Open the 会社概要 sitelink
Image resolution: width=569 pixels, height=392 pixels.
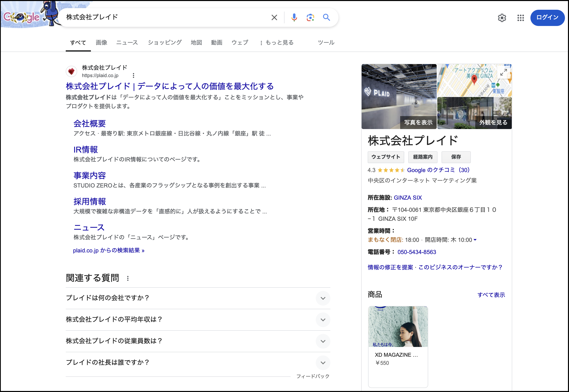(x=90, y=124)
